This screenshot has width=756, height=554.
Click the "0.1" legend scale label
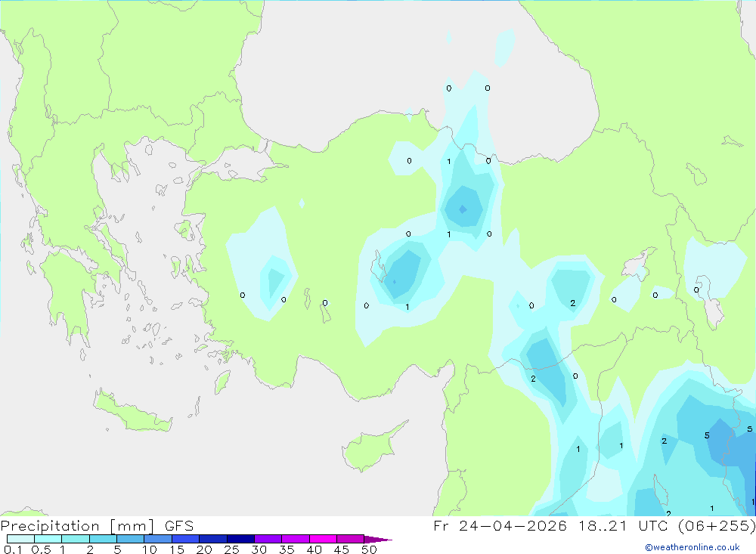(x=13, y=549)
